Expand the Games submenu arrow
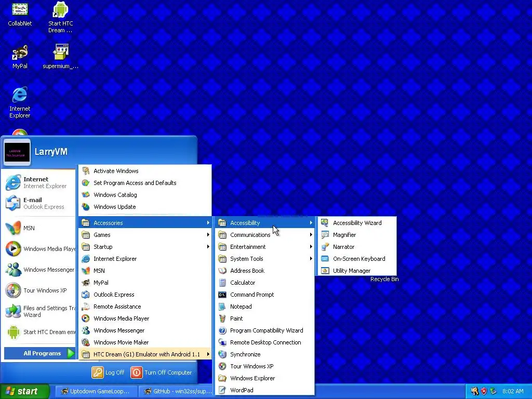The height and width of the screenshot is (399, 532). point(208,235)
